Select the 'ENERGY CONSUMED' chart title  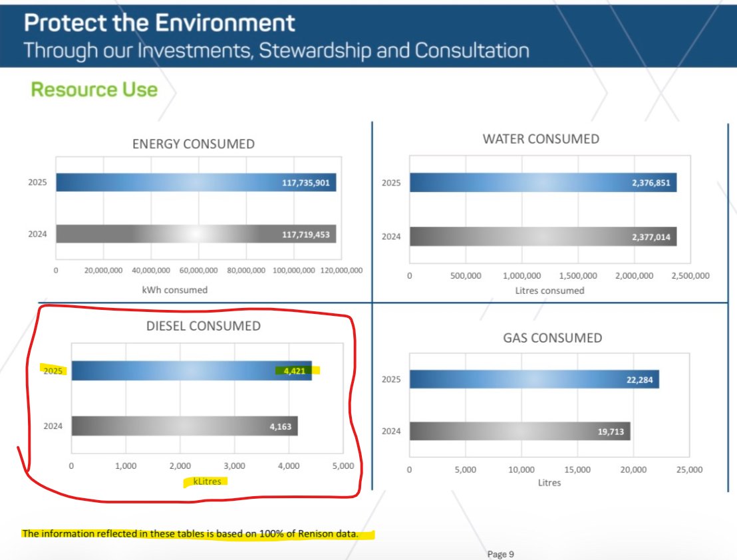coord(193,144)
